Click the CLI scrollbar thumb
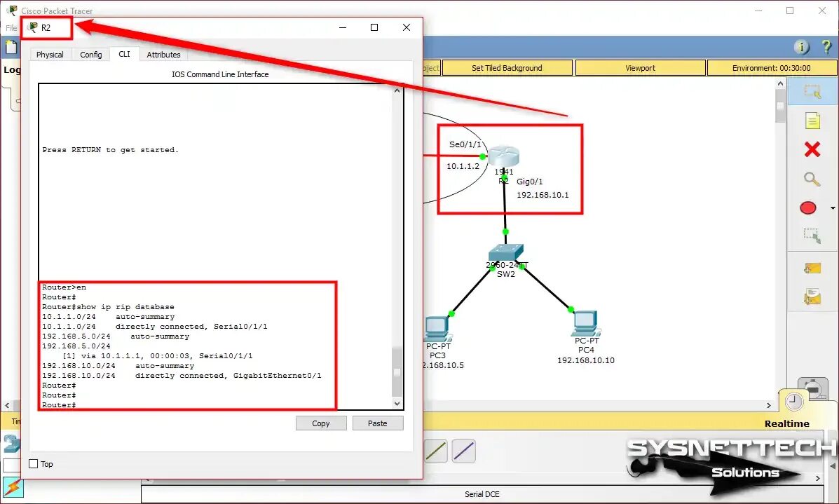The height and width of the screenshot is (504, 839). click(397, 372)
